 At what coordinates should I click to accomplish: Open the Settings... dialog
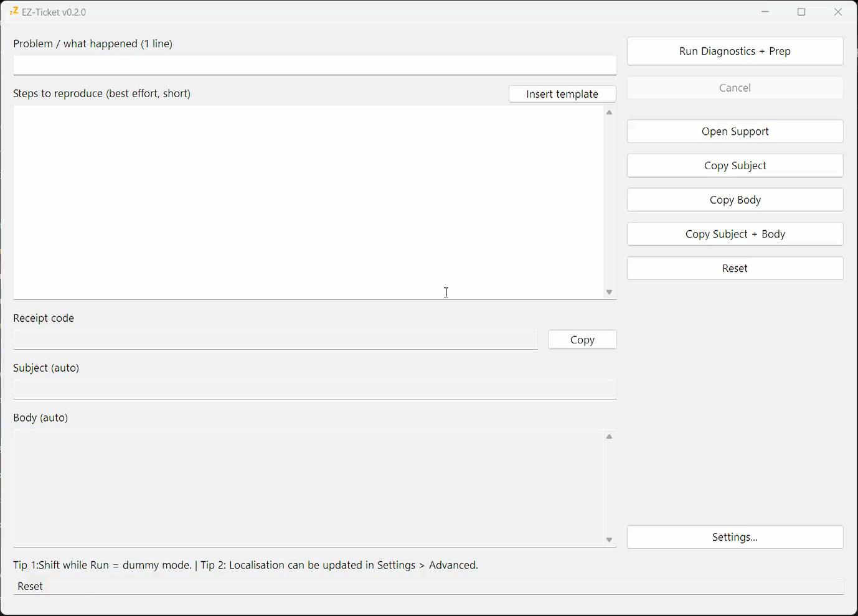[735, 537]
